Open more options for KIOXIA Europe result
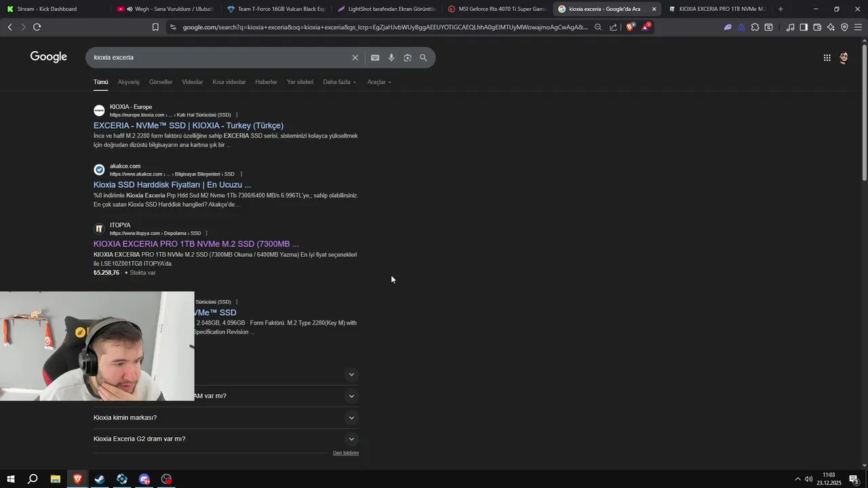The width and height of the screenshot is (868, 488). click(x=237, y=115)
